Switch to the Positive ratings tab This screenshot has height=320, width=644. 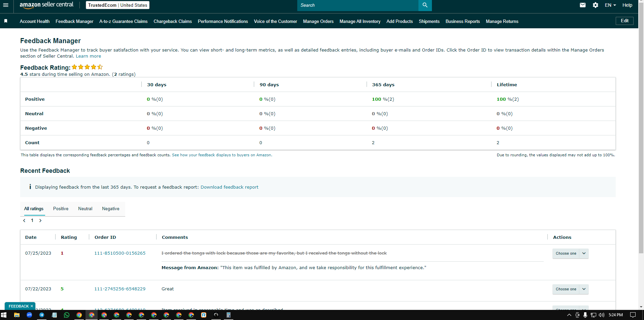tap(61, 209)
